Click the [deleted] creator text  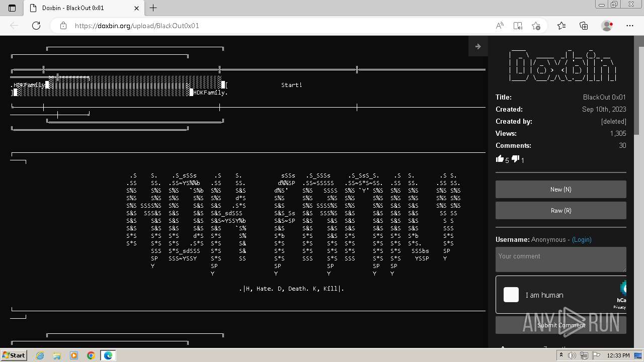614,121
